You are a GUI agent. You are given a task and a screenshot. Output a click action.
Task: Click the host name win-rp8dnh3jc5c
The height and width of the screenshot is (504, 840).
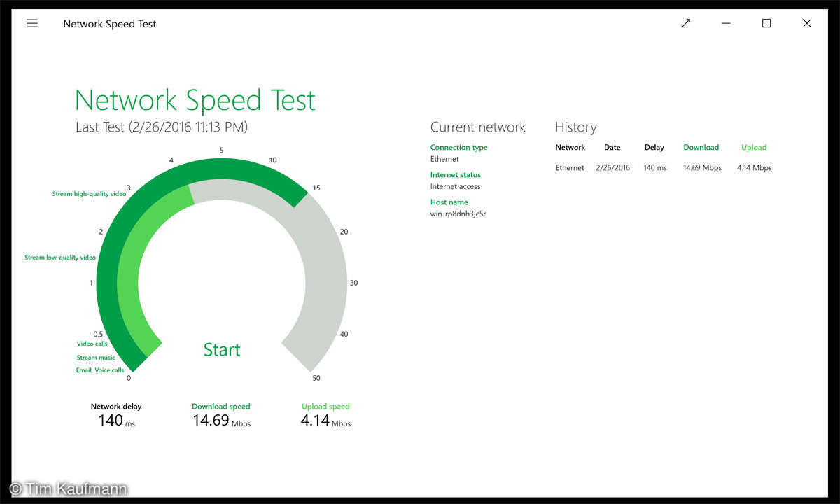click(x=458, y=213)
